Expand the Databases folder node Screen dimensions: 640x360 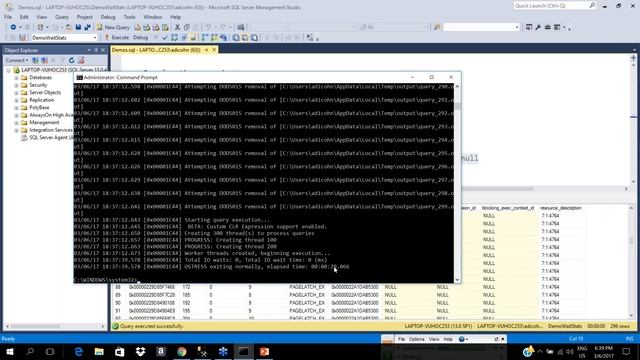(16, 78)
